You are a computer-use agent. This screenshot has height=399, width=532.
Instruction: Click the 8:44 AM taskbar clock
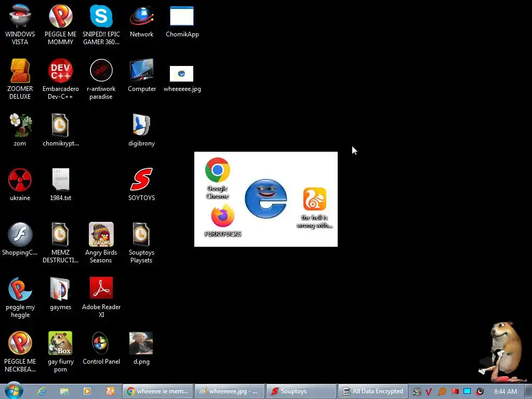[x=505, y=392]
